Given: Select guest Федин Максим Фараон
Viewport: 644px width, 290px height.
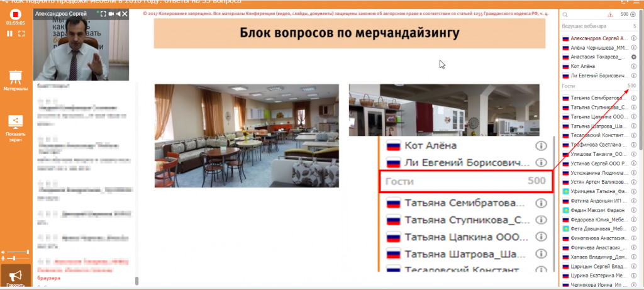Looking at the screenshot, I should point(599,210).
